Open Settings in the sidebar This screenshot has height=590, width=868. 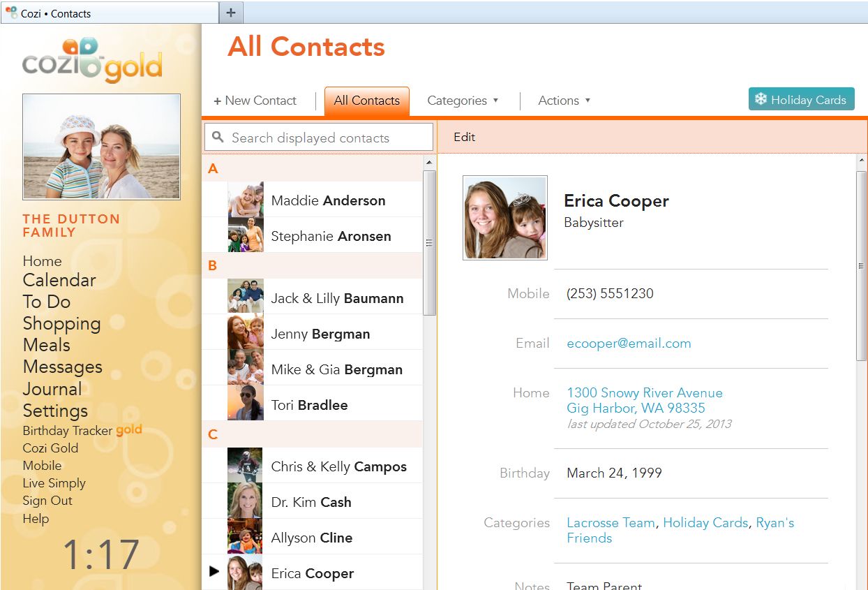(55, 411)
